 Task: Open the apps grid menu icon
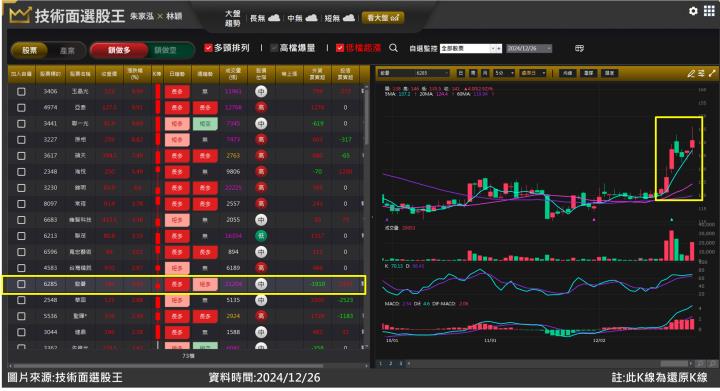(x=709, y=11)
